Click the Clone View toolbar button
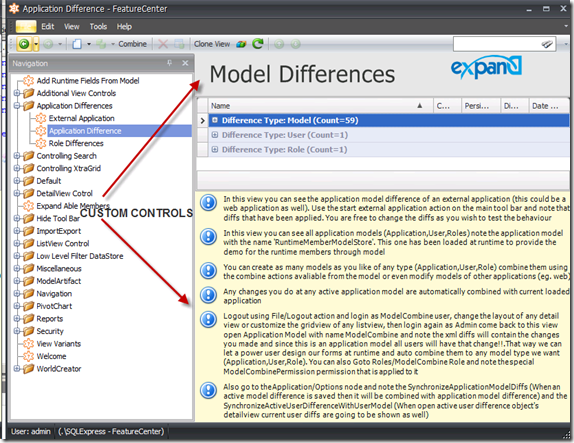 coord(212,44)
